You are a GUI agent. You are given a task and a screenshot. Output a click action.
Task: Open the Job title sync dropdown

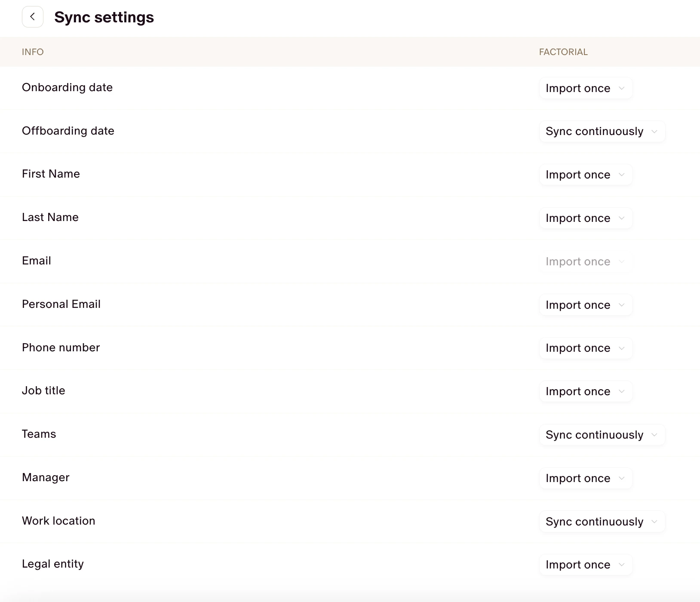coord(585,391)
